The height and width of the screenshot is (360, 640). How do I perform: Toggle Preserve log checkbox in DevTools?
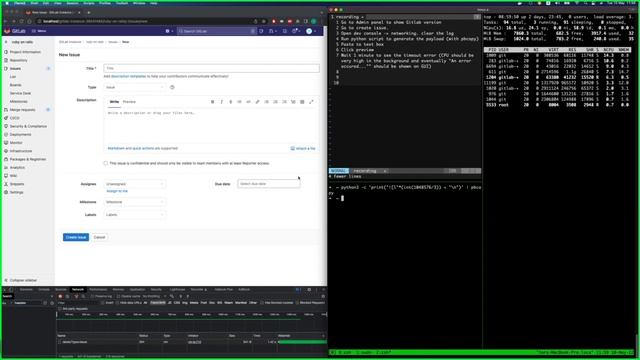tap(92, 296)
